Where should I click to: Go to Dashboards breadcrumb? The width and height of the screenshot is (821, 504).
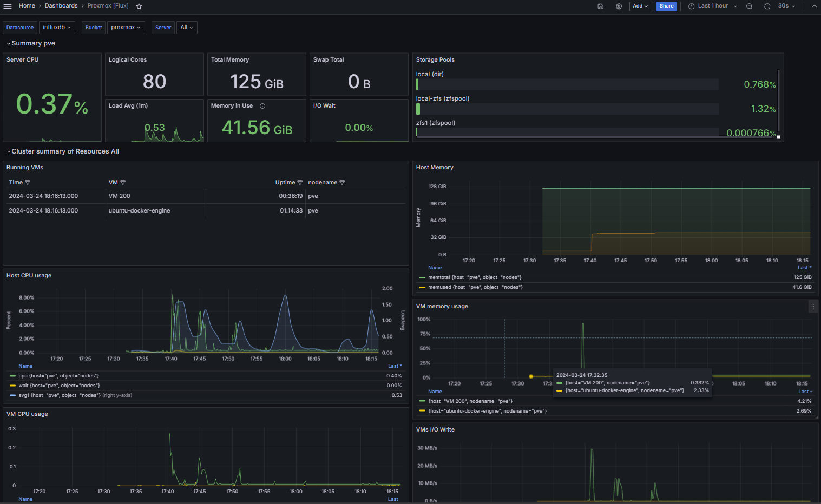[x=61, y=6]
